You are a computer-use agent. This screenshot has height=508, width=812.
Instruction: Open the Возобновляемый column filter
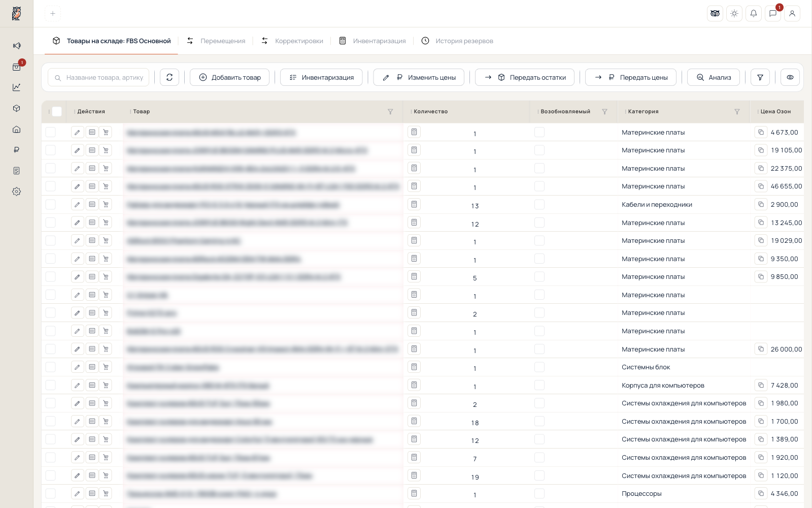(604, 112)
